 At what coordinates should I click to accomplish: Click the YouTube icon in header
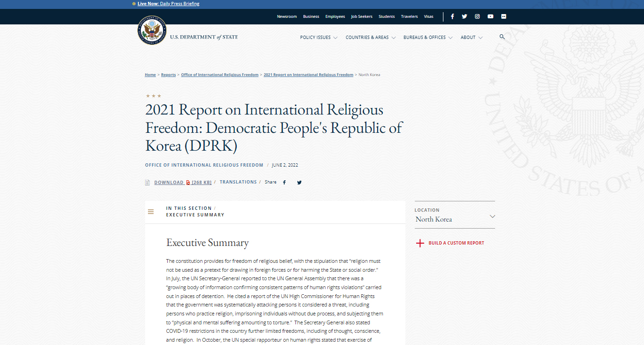[x=490, y=16]
